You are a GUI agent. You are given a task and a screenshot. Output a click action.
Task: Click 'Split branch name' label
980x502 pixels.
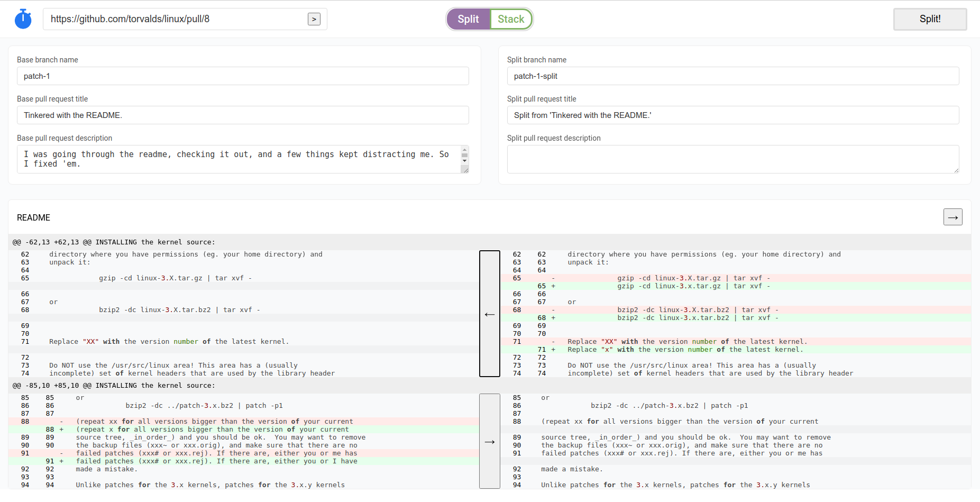(x=537, y=60)
